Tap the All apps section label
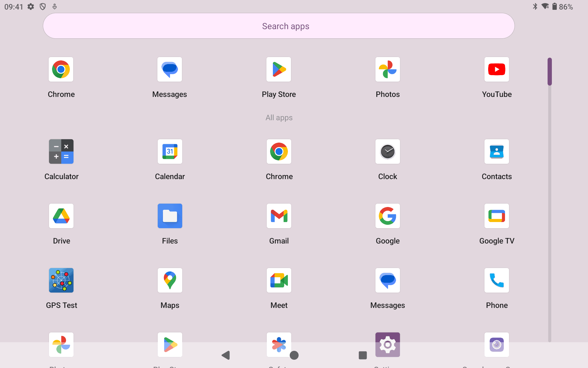The width and height of the screenshot is (588, 368). pyautogui.click(x=279, y=118)
